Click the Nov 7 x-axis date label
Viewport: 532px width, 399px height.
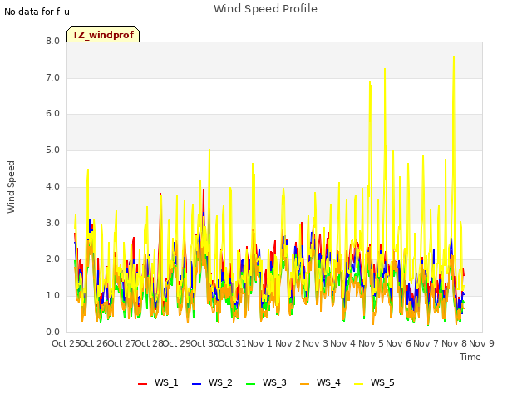(x=426, y=343)
